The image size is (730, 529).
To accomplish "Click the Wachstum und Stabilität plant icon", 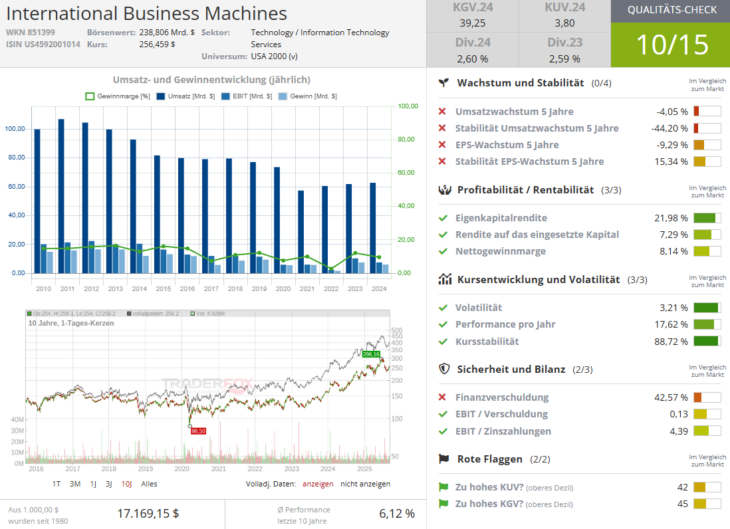I will pyautogui.click(x=444, y=83).
